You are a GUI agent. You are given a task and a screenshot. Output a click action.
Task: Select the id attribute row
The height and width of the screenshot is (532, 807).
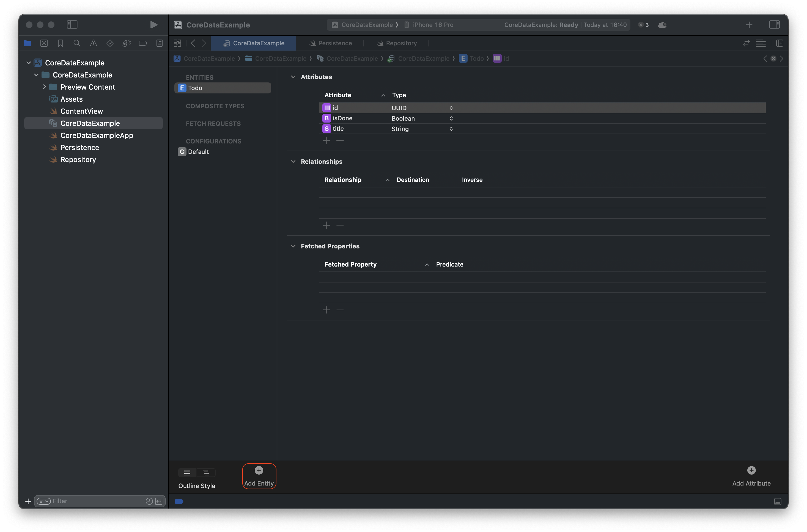point(542,107)
